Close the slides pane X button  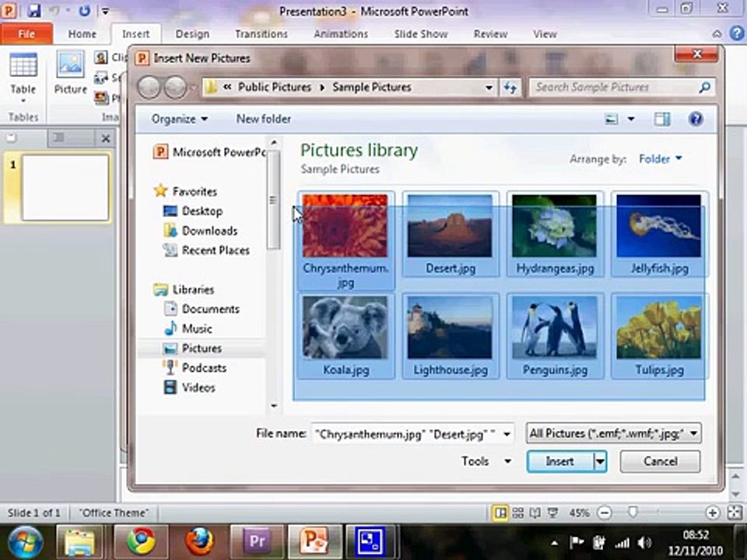(106, 138)
